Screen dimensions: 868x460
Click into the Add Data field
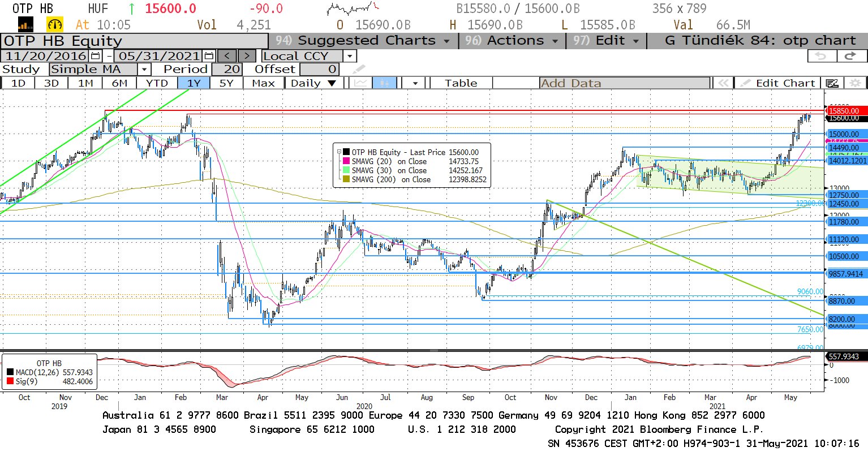pyautogui.click(x=625, y=83)
